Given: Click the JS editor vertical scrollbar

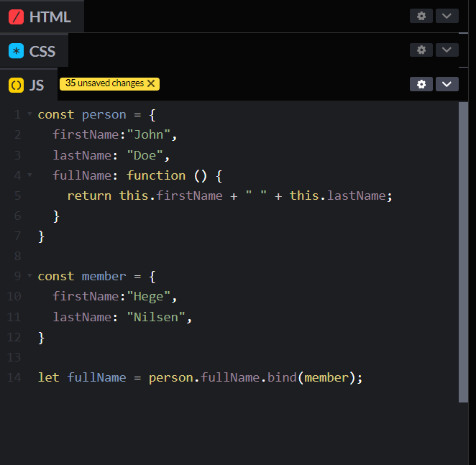Looking at the screenshot, I should pyautogui.click(x=463, y=252).
